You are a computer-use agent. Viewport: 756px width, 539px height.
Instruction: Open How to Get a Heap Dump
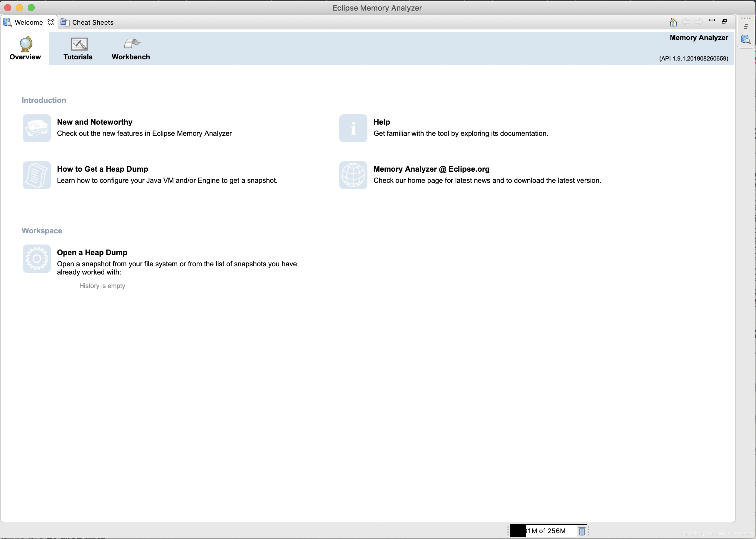[x=102, y=169]
